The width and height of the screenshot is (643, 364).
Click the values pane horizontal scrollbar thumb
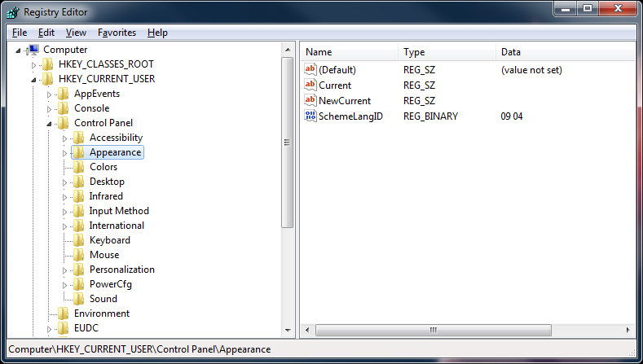pyautogui.click(x=434, y=330)
